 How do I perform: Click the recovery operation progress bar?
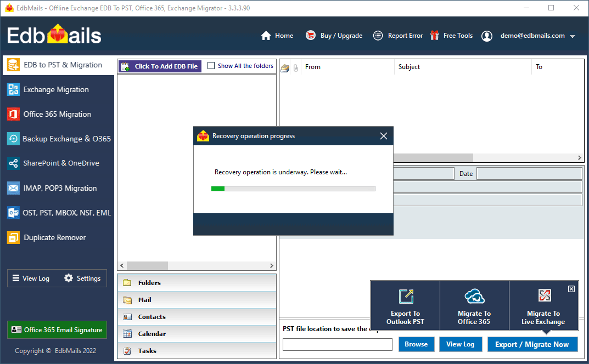293,189
